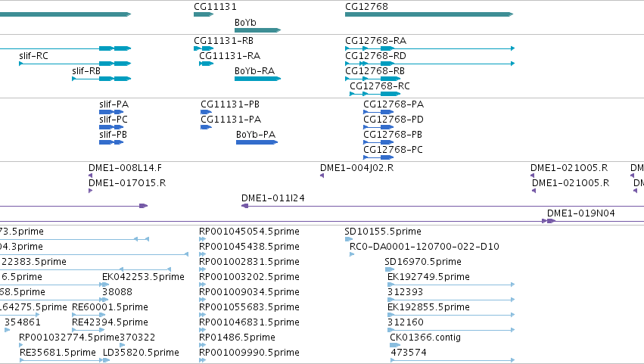Select the 370322 alignment label
This screenshot has height=364, width=644.
pos(137,338)
